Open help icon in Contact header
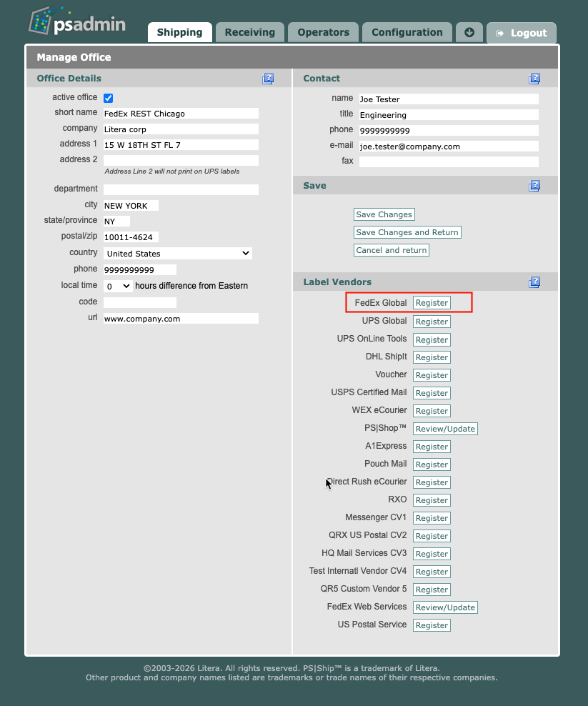 click(534, 79)
